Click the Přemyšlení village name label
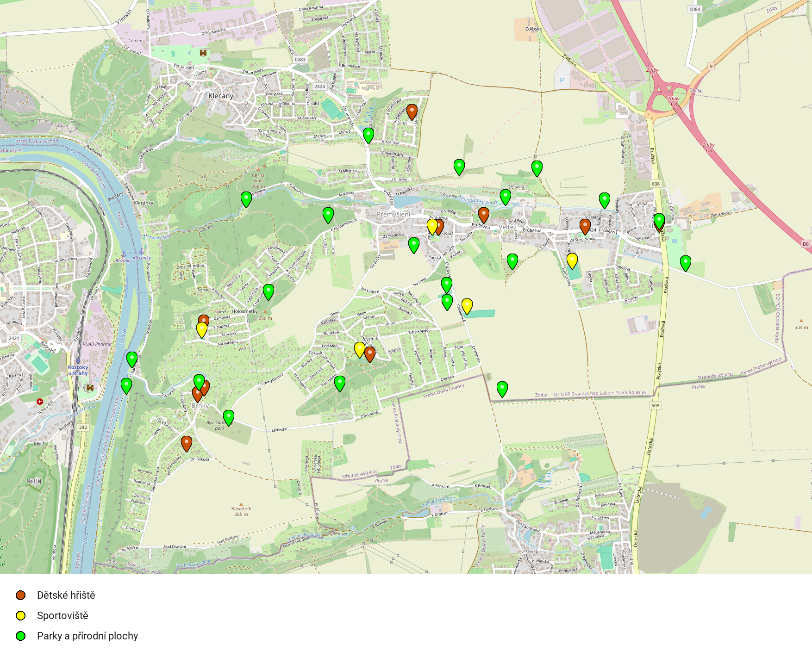 [394, 214]
